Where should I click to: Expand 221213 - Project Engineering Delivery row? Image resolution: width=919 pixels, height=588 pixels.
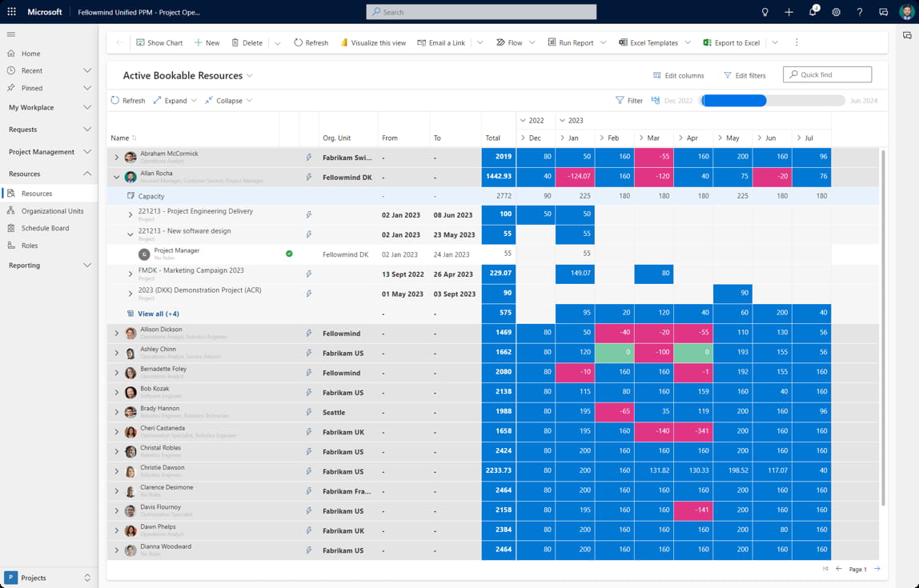click(x=130, y=215)
